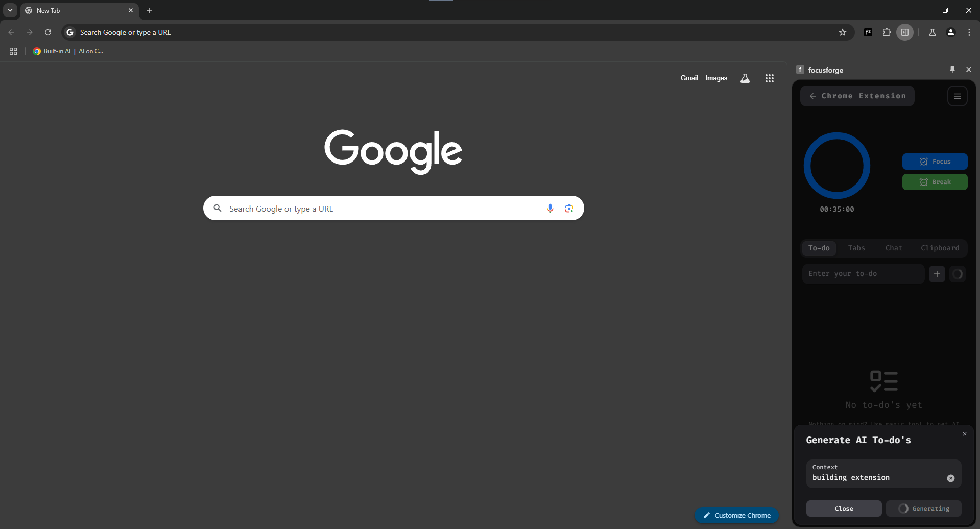
Task: Open Gmail link on Google page
Action: (689, 78)
